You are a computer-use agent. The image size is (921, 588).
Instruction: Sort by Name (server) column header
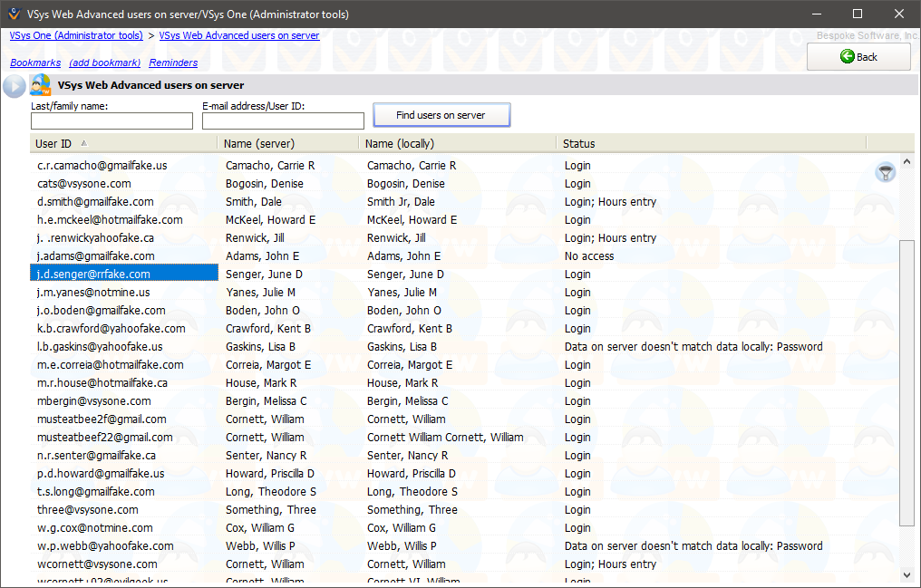pos(259,143)
